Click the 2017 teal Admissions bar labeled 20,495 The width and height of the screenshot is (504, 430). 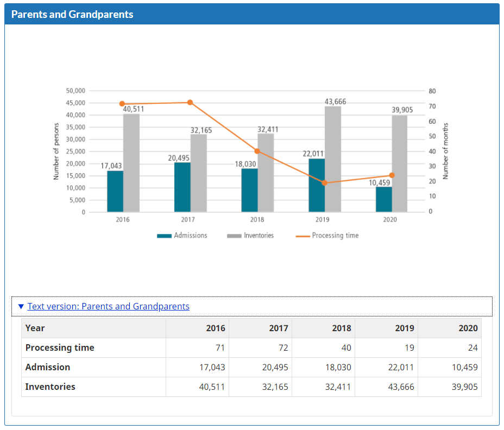(182, 187)
